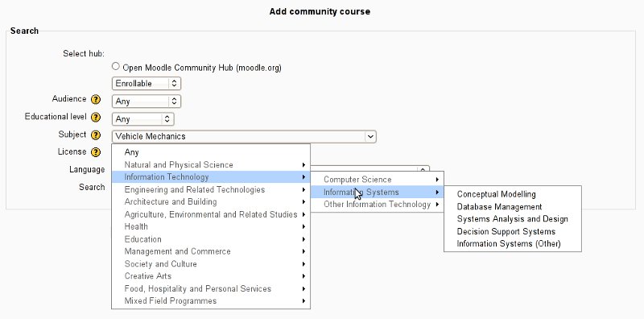
Task: Click the help icon next to Audience
Action: 96,99
